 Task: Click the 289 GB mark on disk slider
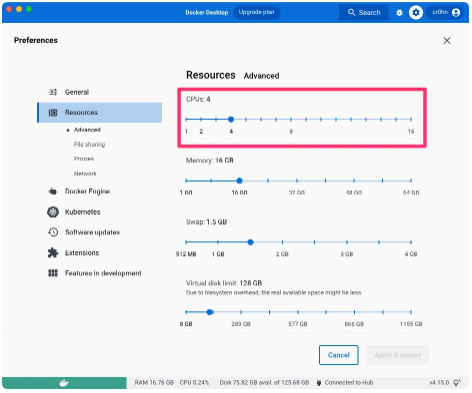[x=241, y=312]
